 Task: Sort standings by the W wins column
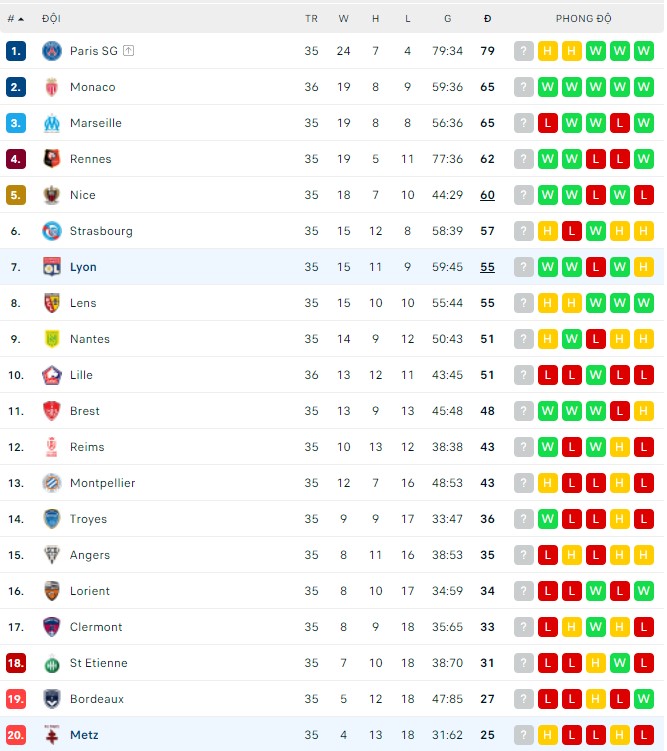tap(344, 19)
